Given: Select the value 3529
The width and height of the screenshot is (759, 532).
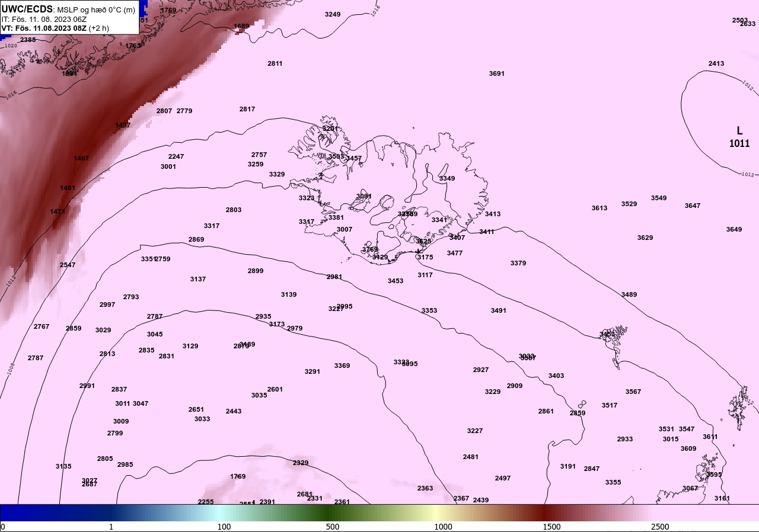Looking at the screenshot, I should coord(629,204).
